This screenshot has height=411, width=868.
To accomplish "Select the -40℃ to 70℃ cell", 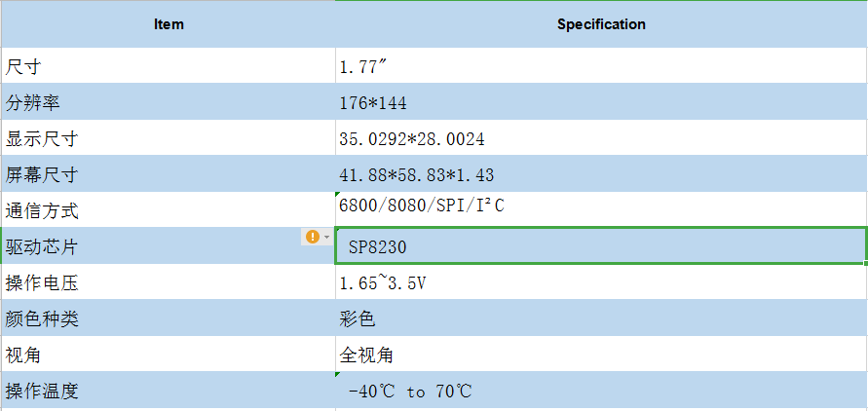I will [601, 392].
